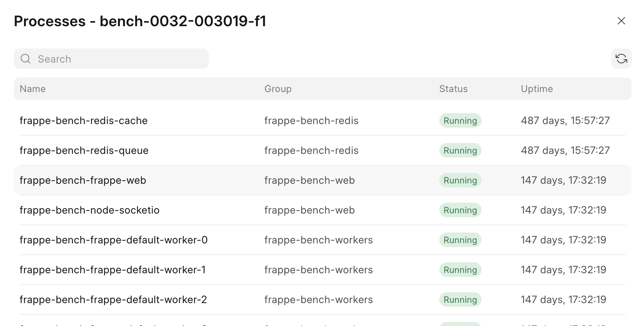This screenshot has height=326, width=644.
Task: Select the frappe-bench-frappe-default-worker-0 row
Action: click(113, 240)
